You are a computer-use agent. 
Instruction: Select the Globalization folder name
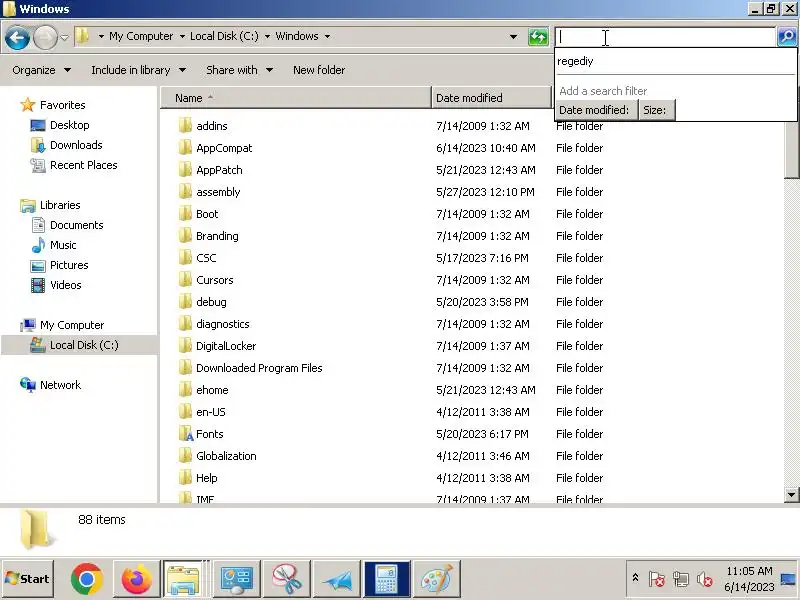[226, 456]
